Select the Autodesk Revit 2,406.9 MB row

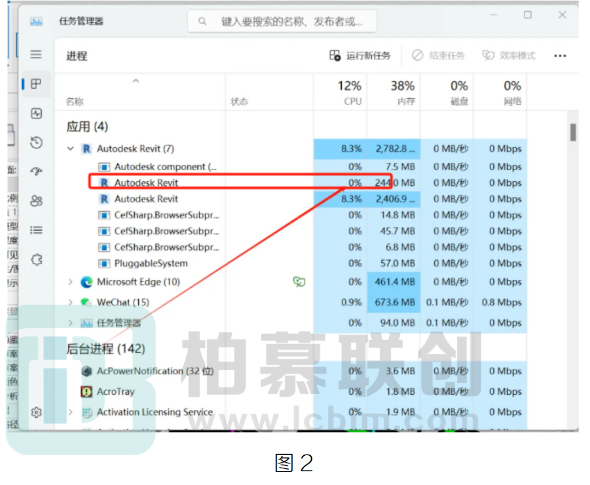pyautogui.click(x=290, y=199)
